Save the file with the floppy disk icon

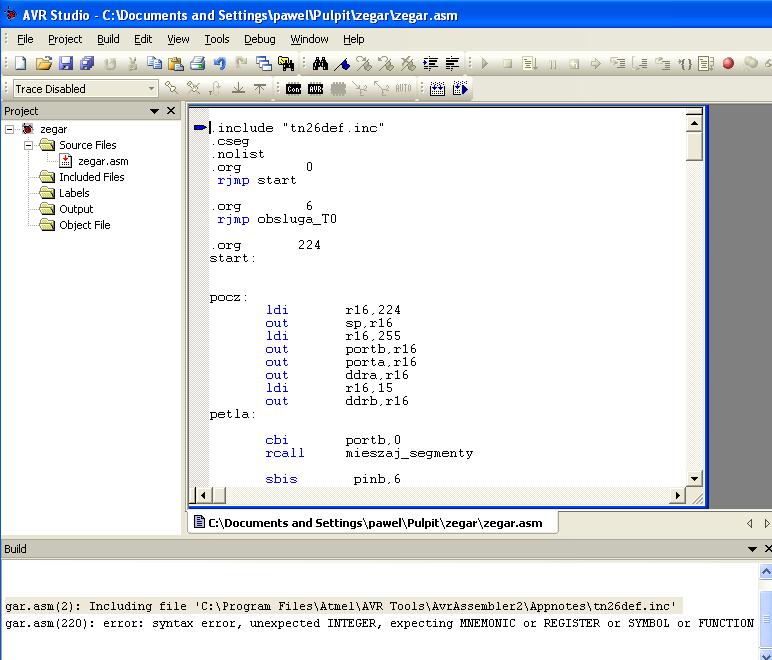65,63
